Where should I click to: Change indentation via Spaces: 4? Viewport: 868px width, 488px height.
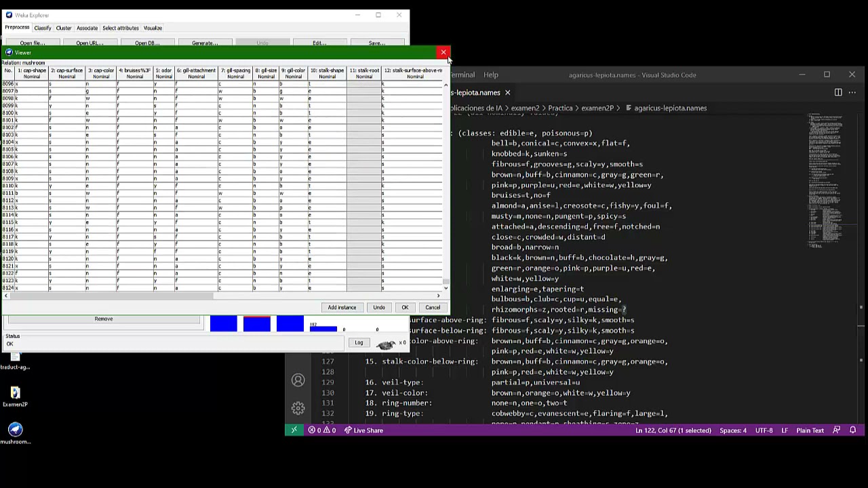733,430
